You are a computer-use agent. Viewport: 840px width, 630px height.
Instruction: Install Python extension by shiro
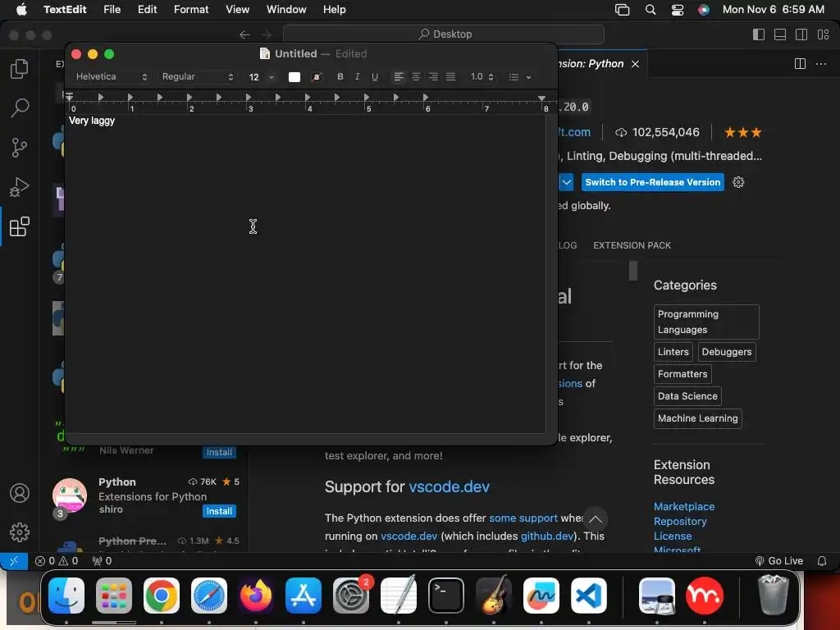click(219, 511)
